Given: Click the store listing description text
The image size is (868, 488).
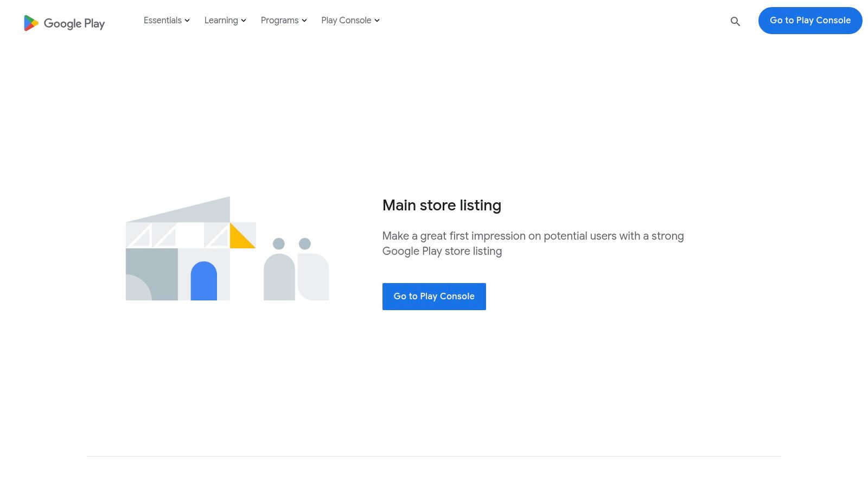Looking at the screenshot, I should click(533, 243).
